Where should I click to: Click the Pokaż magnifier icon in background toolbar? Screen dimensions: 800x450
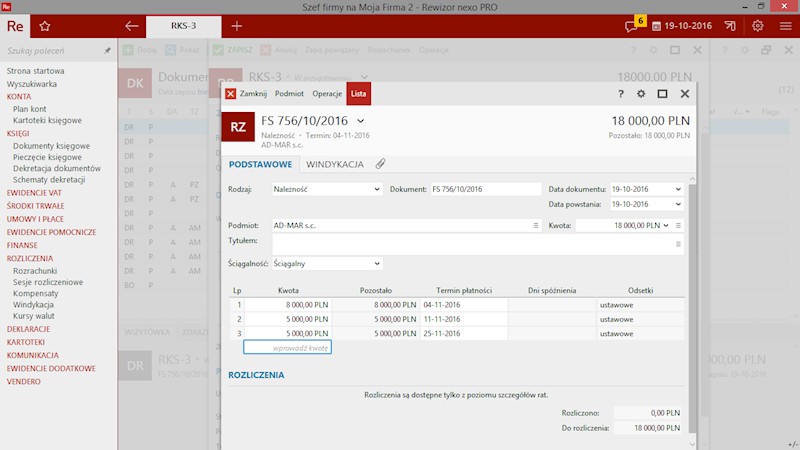point(170,50)
